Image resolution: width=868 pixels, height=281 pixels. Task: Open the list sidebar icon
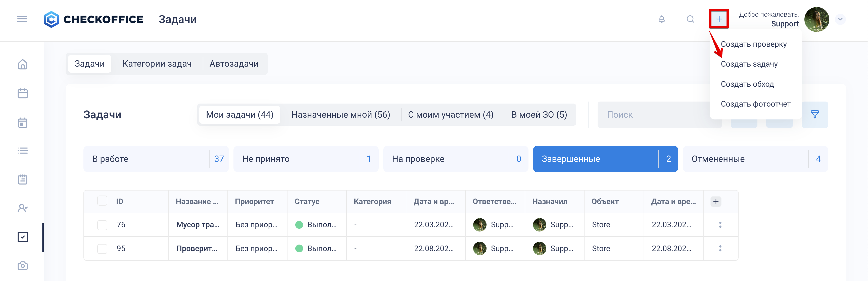coord(23,151)
